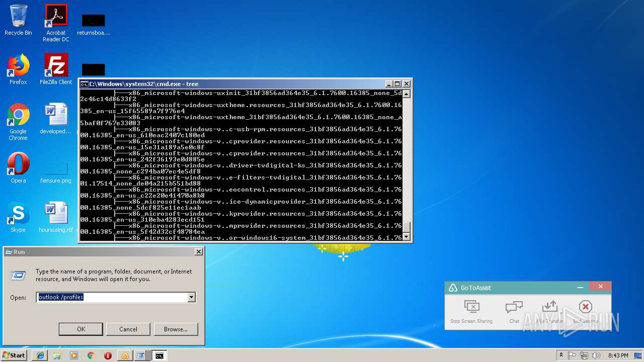The height and width of the screenshot is (362, 644).
Task: Switch to cmd.exe taskbar button
Action: (x=159, y=355)
